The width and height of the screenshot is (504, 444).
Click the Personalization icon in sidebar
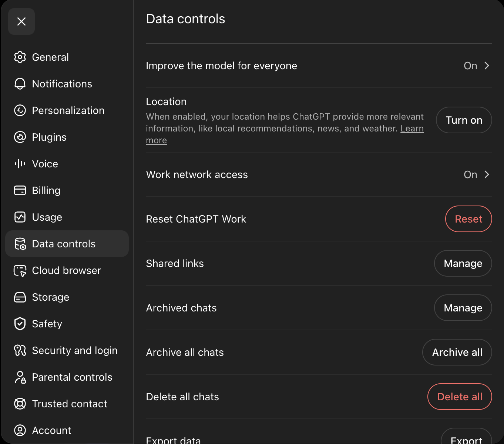click(20, 110)
